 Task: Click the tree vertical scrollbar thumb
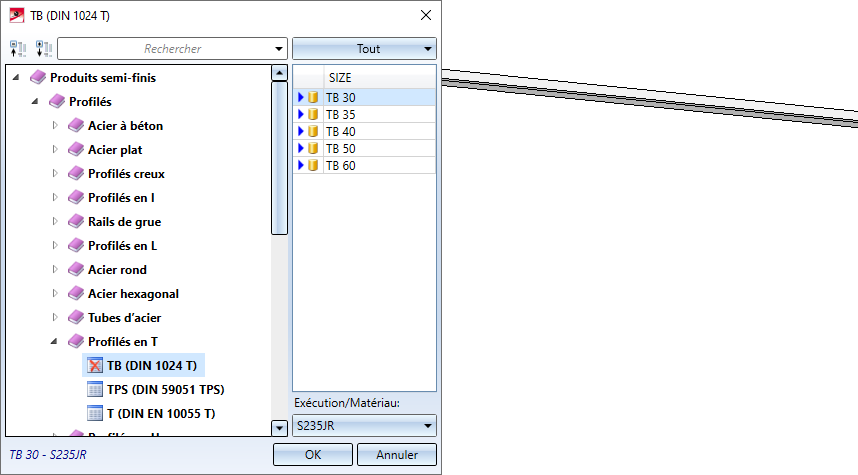[x=279, y=158]
